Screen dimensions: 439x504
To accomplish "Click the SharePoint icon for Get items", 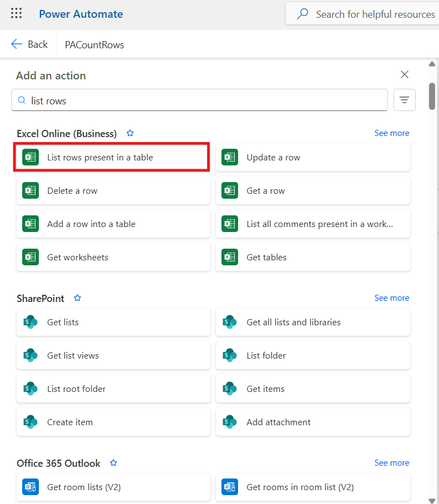I will 230,389.
